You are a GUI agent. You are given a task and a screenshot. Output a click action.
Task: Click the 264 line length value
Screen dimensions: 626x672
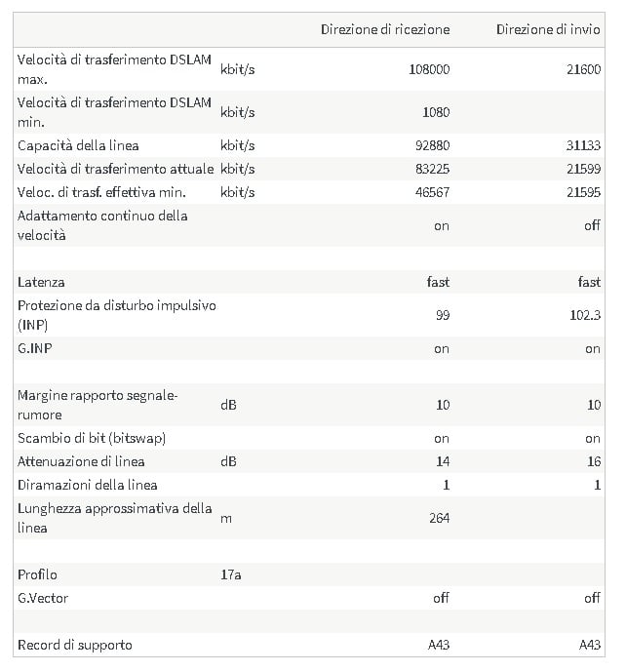[439, 519]
